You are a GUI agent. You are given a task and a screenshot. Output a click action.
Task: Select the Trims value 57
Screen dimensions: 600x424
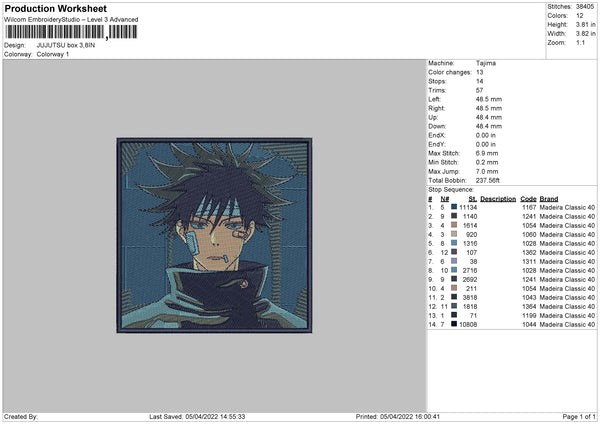[479, 90]
